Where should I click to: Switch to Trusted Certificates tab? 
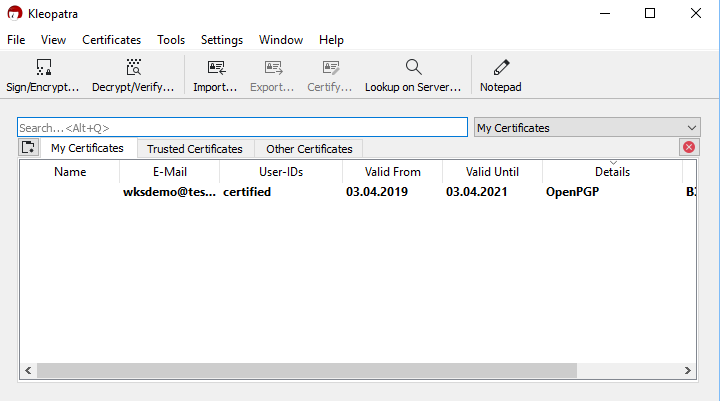[x=194, y=149]
